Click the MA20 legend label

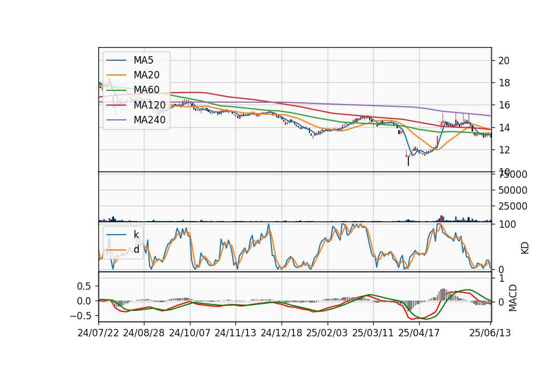[146, 75]
